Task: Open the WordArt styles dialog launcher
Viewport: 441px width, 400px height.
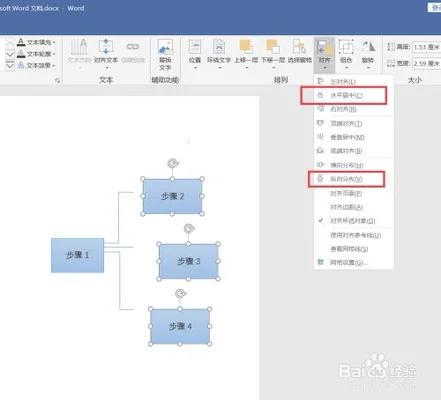Action: coord(58,80)
